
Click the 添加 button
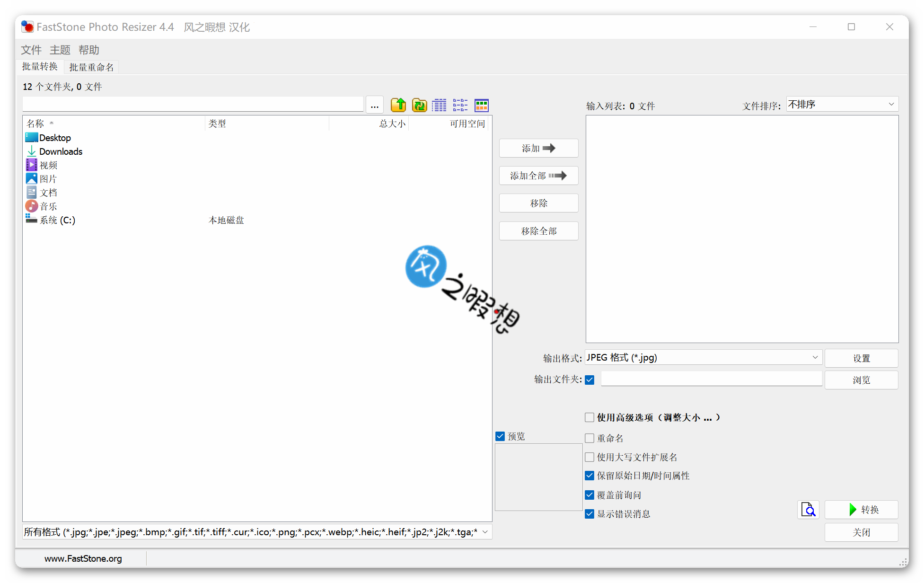tap(538, 148)
